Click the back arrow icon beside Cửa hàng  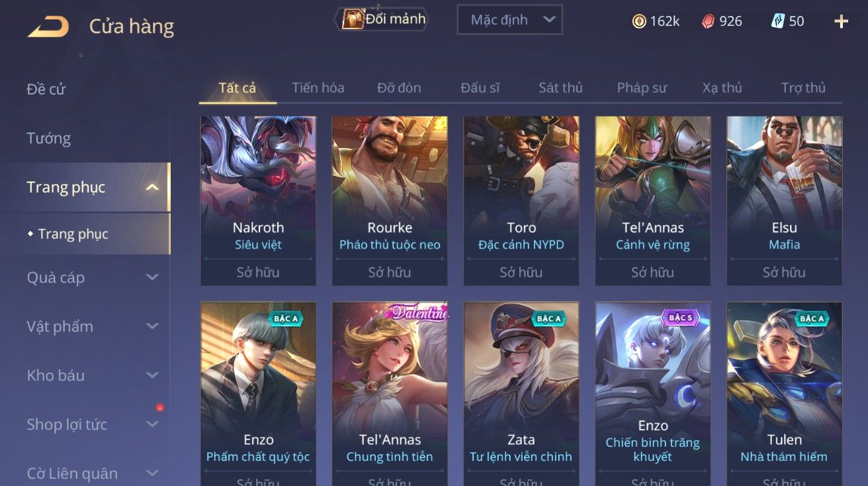[x=48, y=26]
